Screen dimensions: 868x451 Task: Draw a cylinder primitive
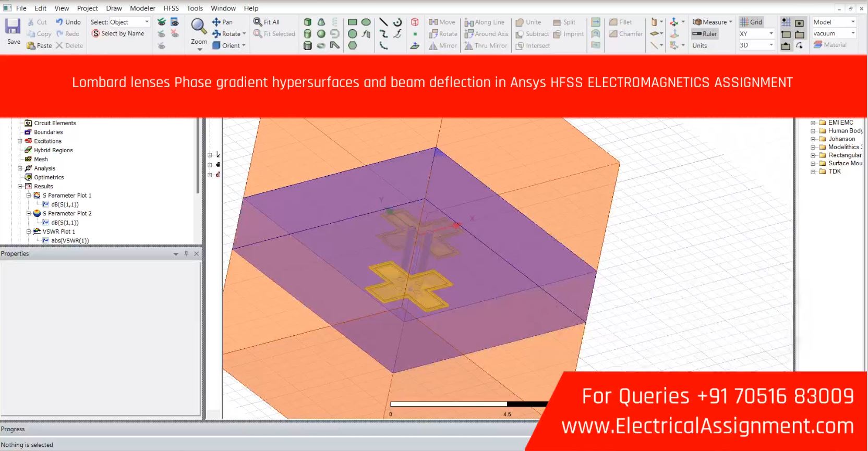308,34
